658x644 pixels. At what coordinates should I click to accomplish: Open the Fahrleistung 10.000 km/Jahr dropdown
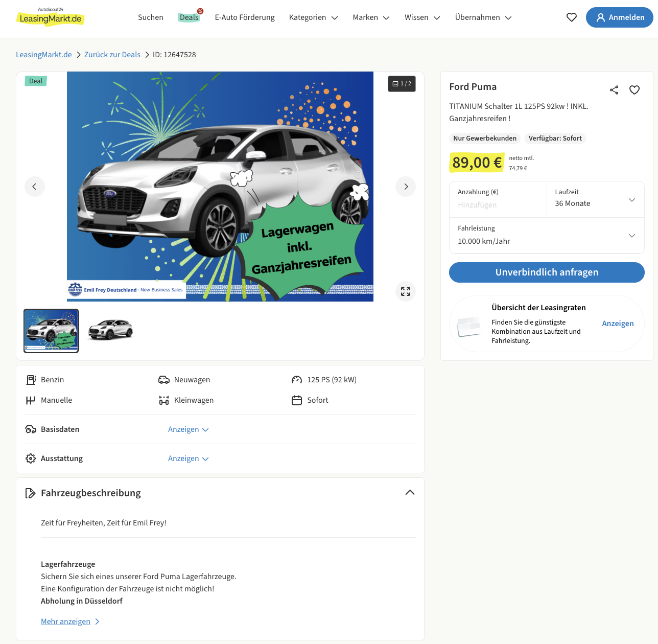coord(547,236)
